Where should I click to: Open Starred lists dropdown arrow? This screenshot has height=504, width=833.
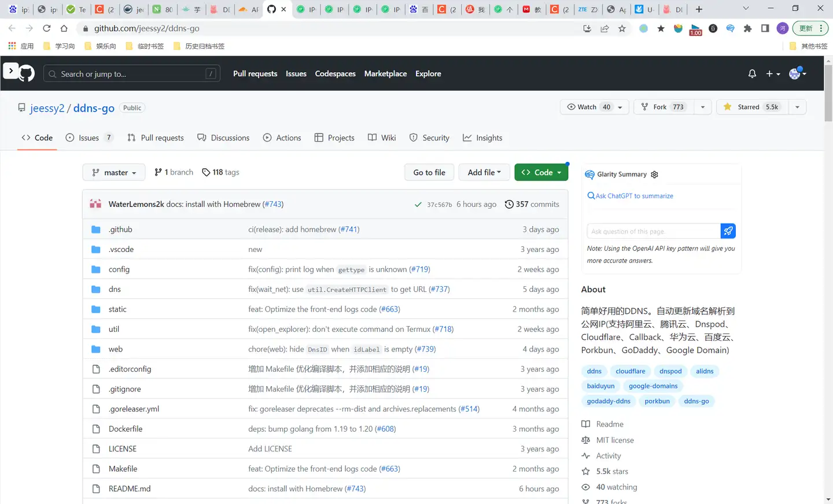[x=797, y=107]
